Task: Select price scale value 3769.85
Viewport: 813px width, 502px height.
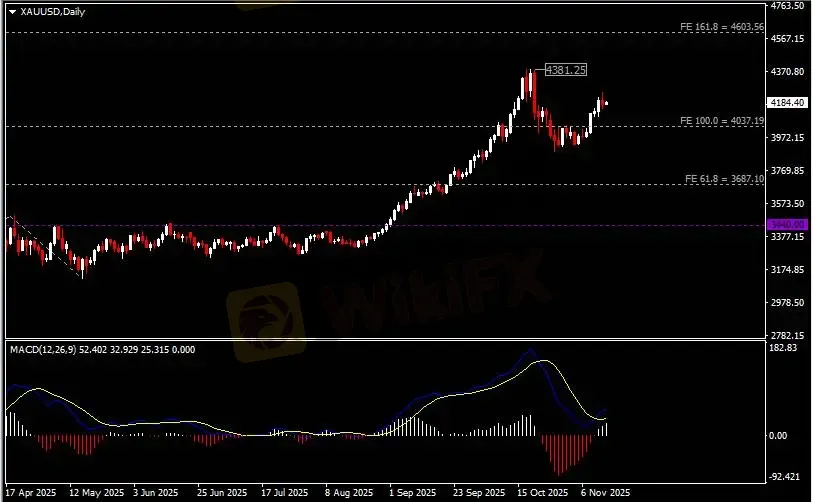Action: pyautogui.click(x=787, y=171)
